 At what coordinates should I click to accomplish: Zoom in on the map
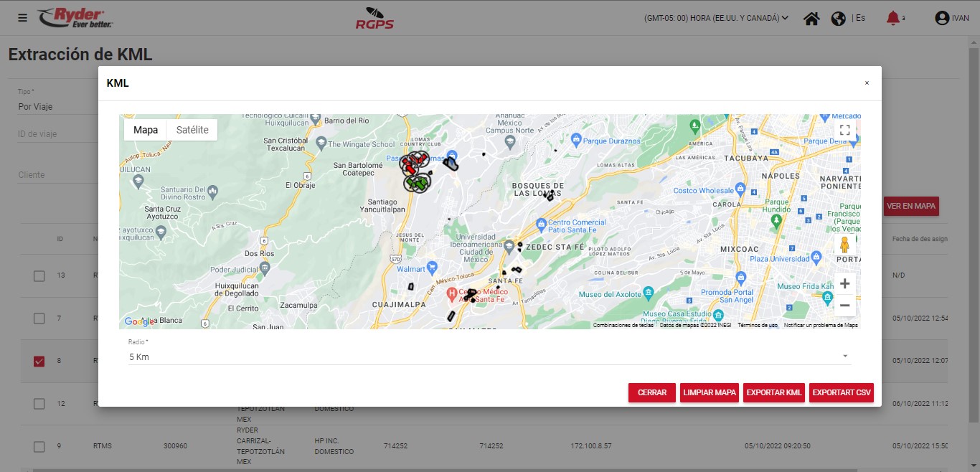click(x=844, y=283)
